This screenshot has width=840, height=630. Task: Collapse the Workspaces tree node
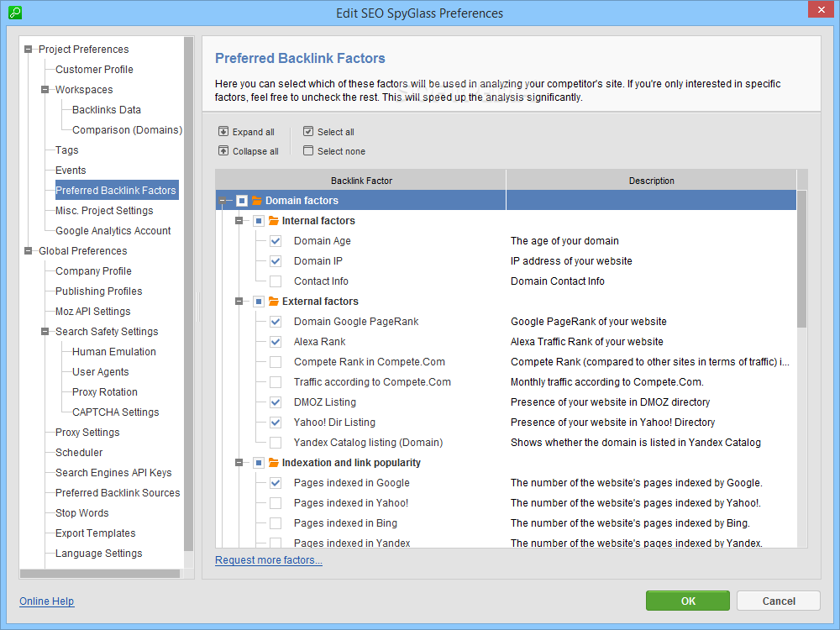pos(45,90)
